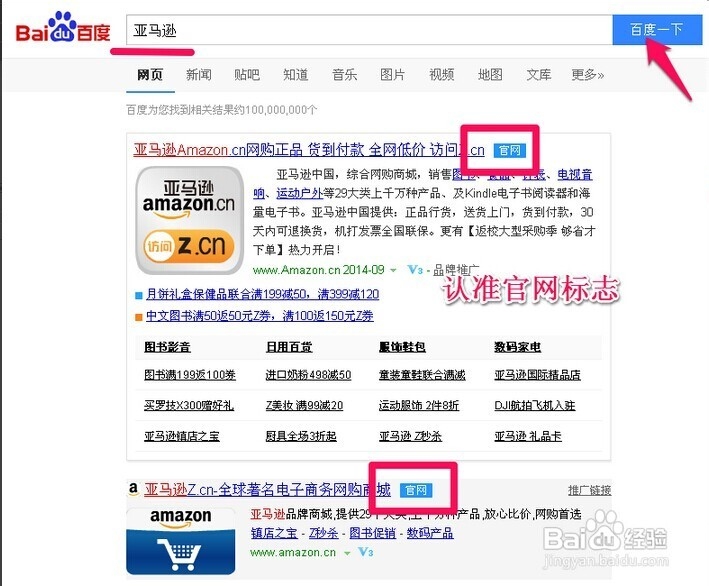Click the V3 credibility icon near 品牌推广
The height and width of the screenshot is (586, 709).
(x=415, y=270)
